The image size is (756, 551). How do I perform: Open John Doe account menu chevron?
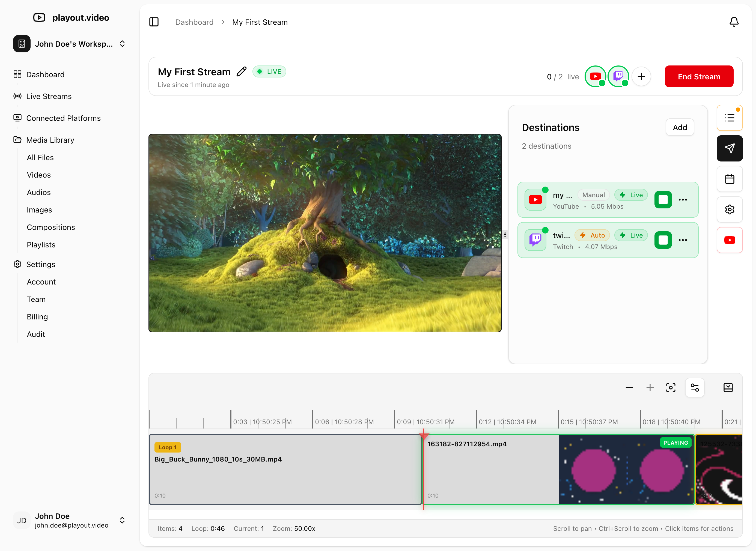pos(122,520)
